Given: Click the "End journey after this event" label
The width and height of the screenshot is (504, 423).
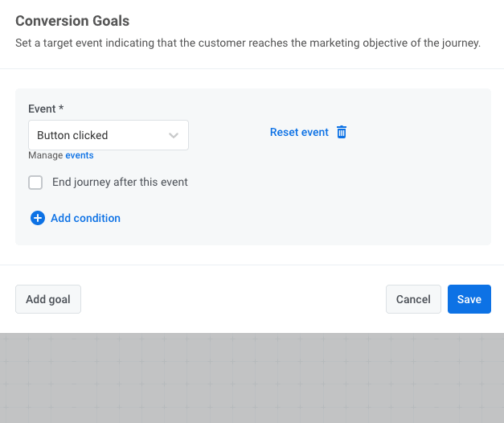Looking at the screenshot, I should coord(120,183).
